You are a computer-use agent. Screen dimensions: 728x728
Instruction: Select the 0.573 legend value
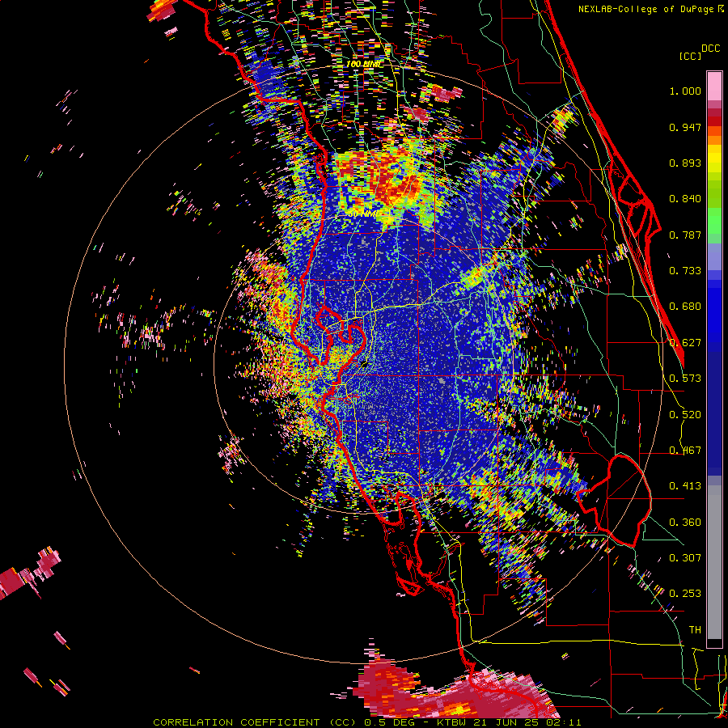click(685, 379)
